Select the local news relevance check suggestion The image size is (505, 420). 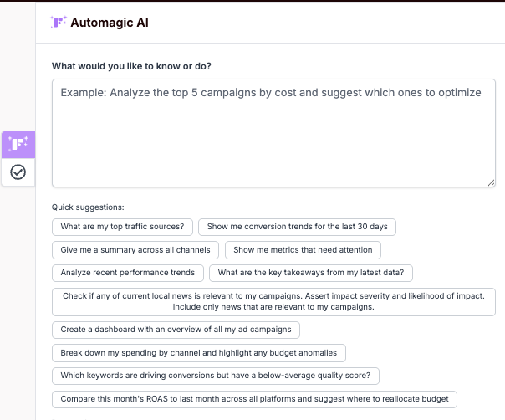[273, 302]
